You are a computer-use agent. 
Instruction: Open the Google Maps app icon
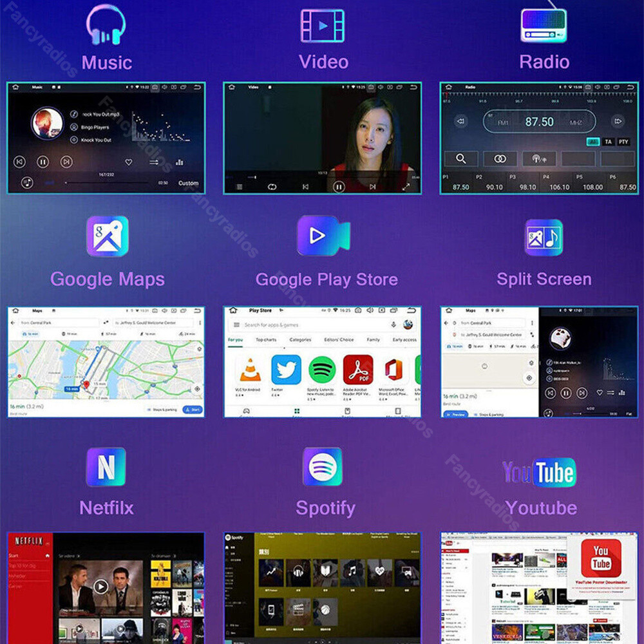(x=107, y=236)
